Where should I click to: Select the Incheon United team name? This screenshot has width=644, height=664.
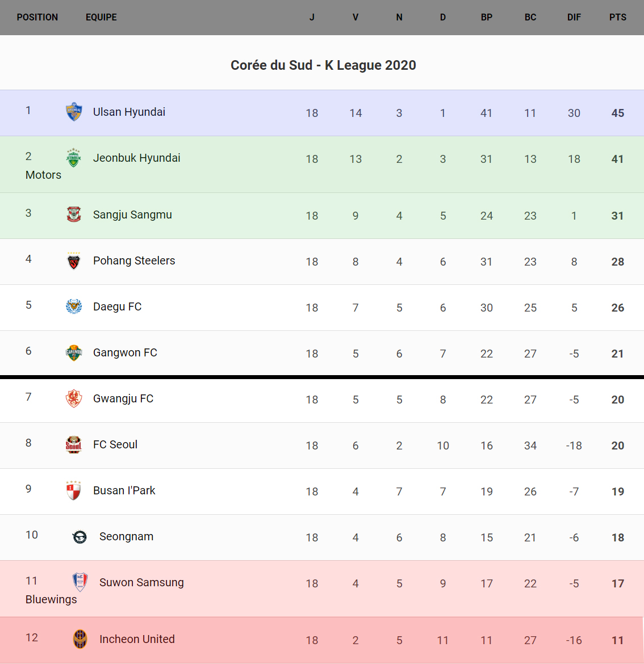pyautogui.click(x=137, y=639)
